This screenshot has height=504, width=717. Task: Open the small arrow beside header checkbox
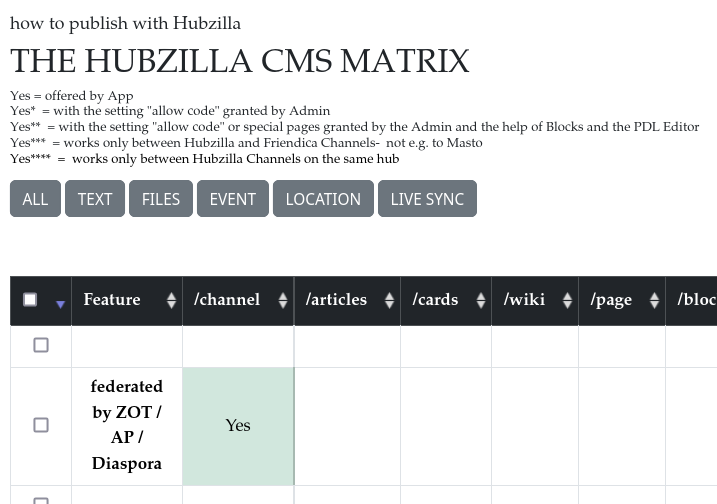(x=60, y=304)
